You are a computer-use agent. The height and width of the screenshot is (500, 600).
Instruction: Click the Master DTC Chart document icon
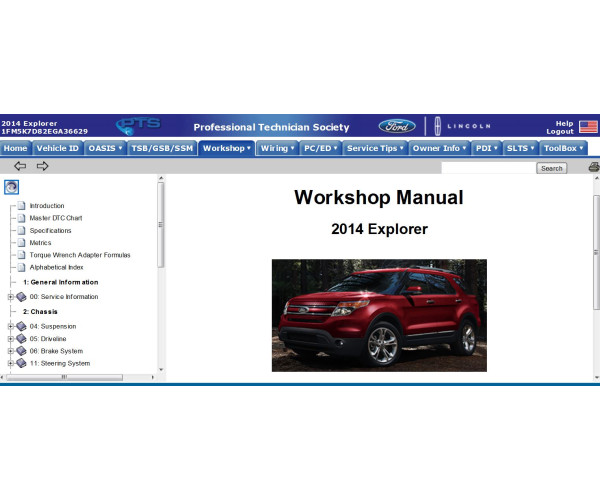click(x=21, y=218)
